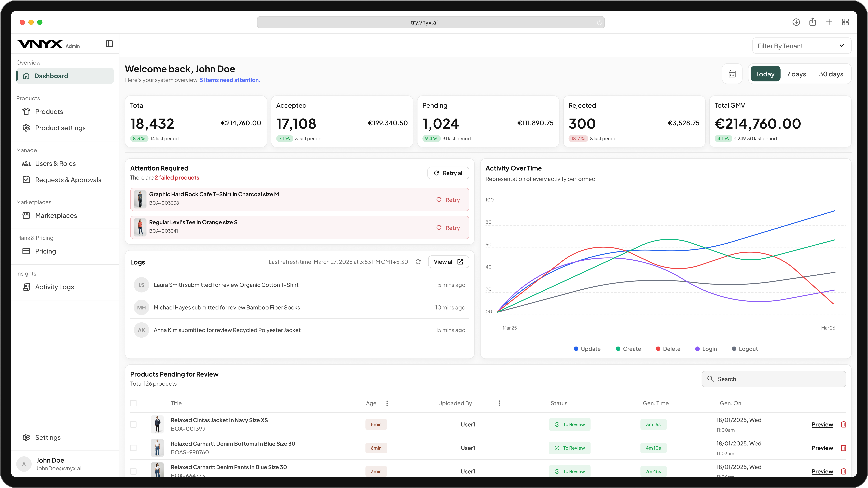Viewport: 868px width, 488px height.
Task: Refresh the Logs with the reload icon
Action: pos(418,262)
